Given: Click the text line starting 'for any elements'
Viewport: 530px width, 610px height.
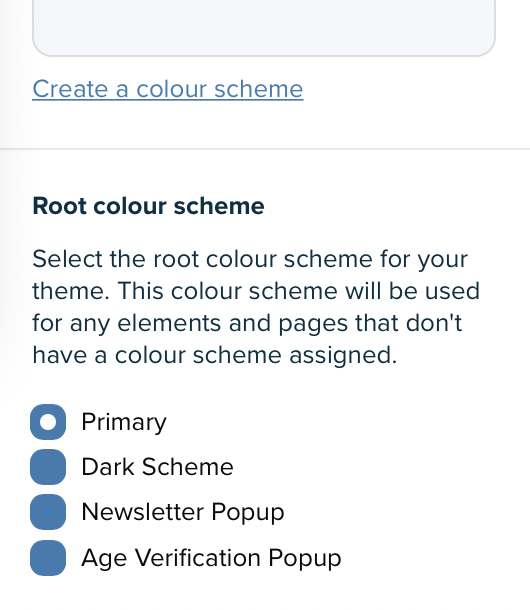Looking at the screenshot, I should click(247, 323).
